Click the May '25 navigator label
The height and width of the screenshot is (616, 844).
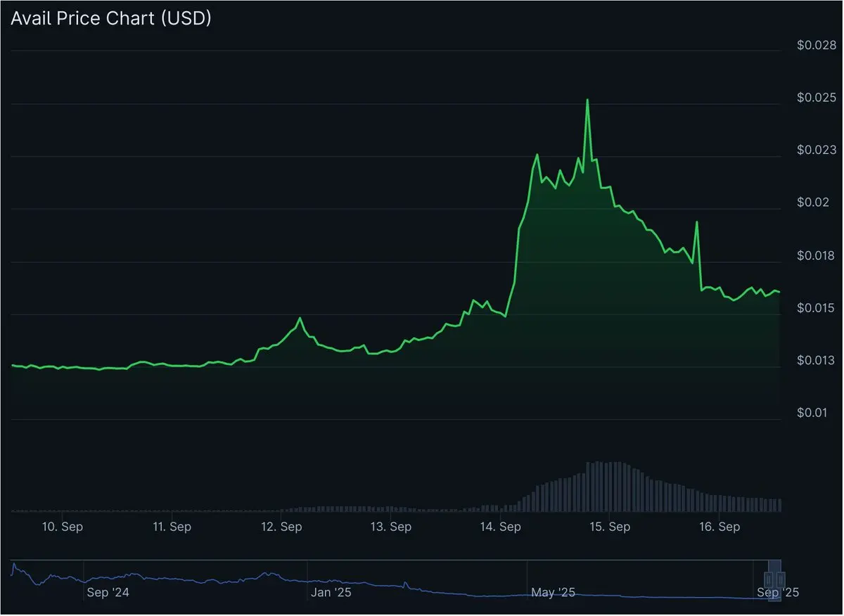point(554,593)
